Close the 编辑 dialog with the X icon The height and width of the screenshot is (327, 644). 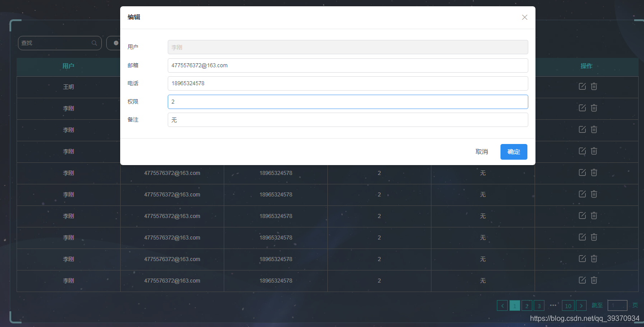tap(524, 17)
